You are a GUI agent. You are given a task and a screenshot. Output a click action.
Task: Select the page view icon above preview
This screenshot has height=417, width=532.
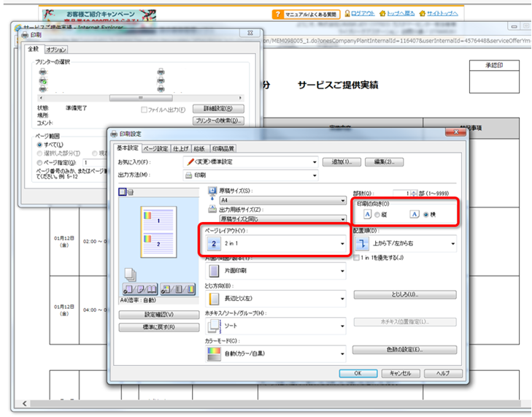(122, 192)
